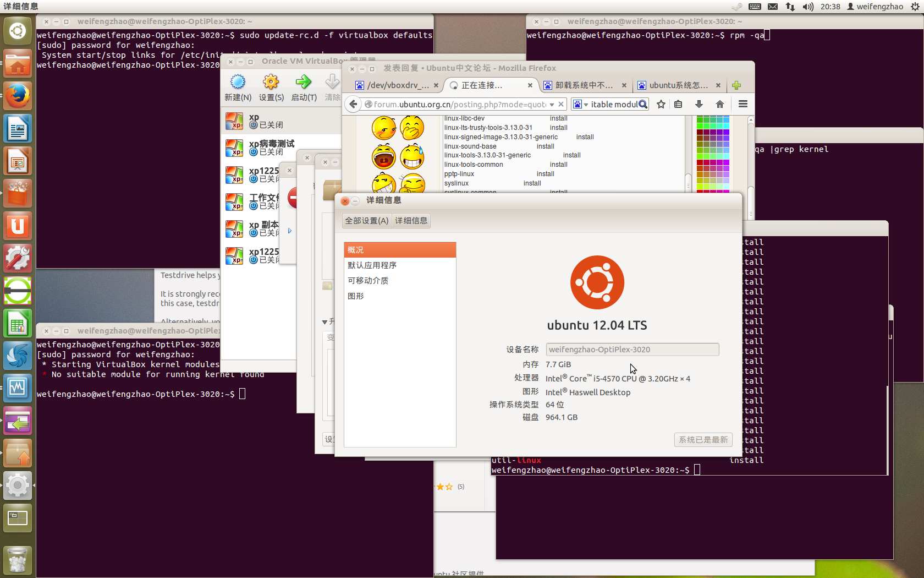Open mail envelope indicator in top panel

tap(773, 7)
